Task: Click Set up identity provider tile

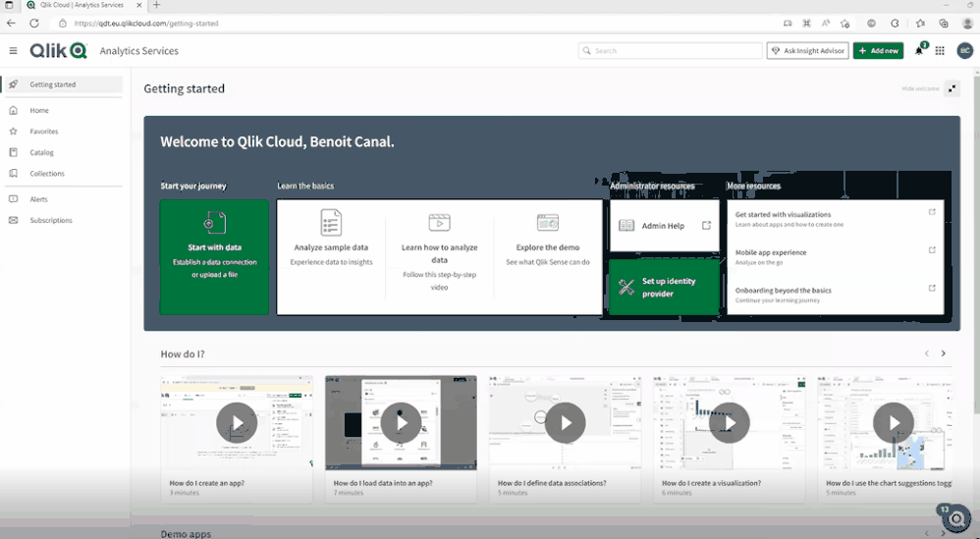Action: click(664, 288)
